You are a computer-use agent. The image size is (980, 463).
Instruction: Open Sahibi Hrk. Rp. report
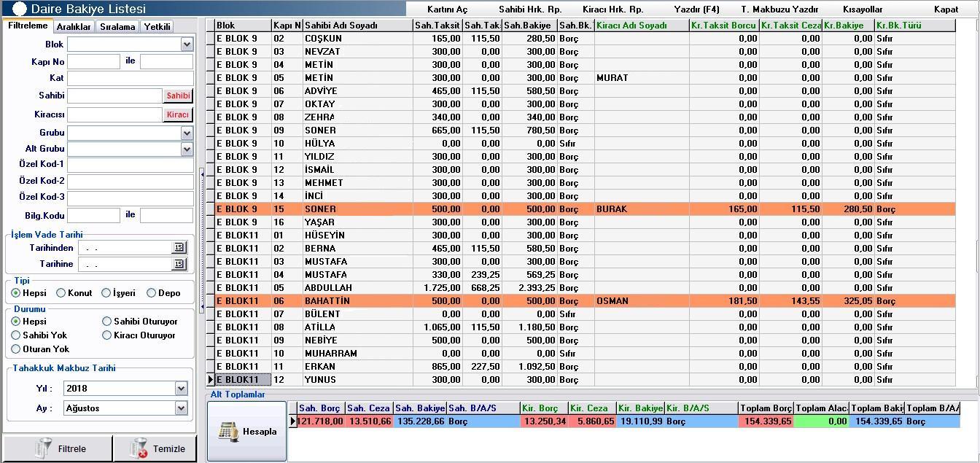point(530,9)
